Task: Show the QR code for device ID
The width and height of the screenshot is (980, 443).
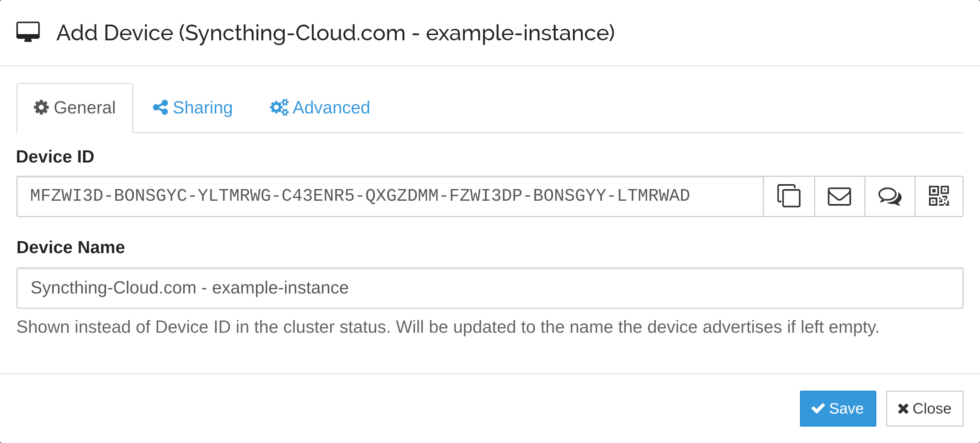Action: 939,196
